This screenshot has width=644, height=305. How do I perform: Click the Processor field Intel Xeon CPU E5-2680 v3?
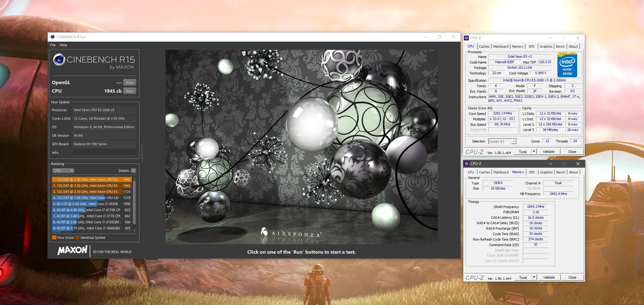[104, 110]
